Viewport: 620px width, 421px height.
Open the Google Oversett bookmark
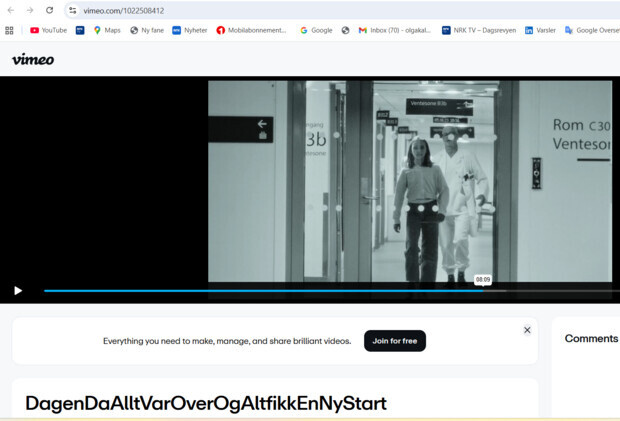[x=592, y=30]
